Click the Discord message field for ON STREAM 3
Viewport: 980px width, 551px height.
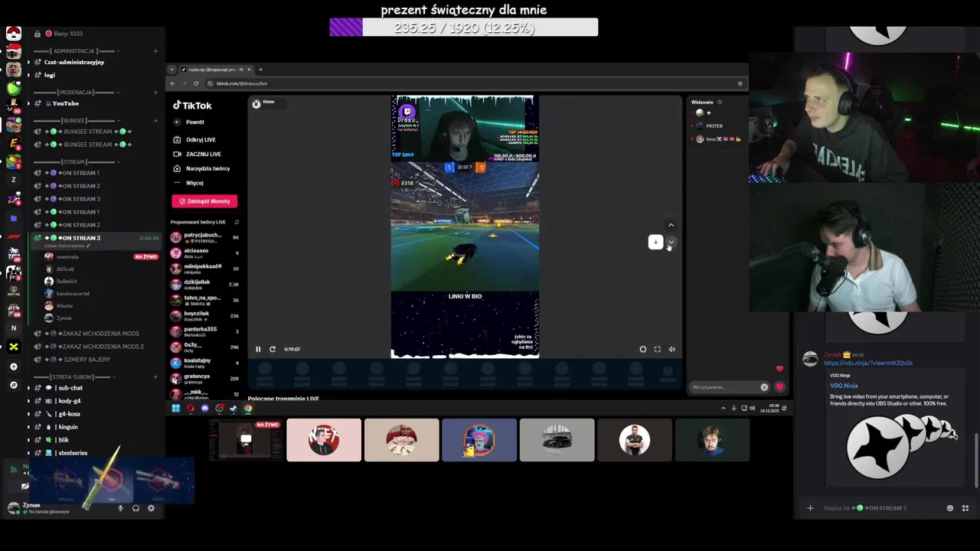[880, 508]
